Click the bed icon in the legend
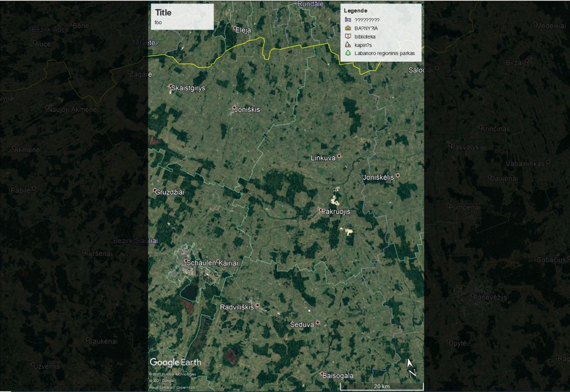This screenshot has height=392, width=570. click(348, 19)
